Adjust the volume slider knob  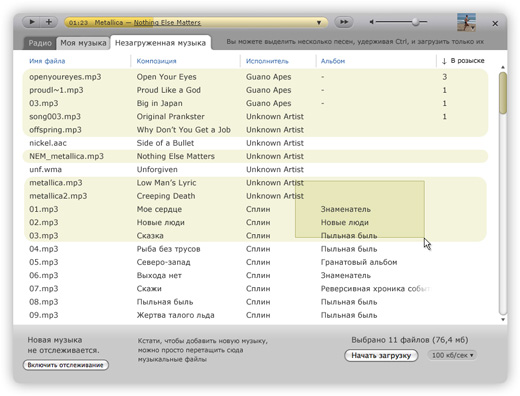[x=415, y=22]
